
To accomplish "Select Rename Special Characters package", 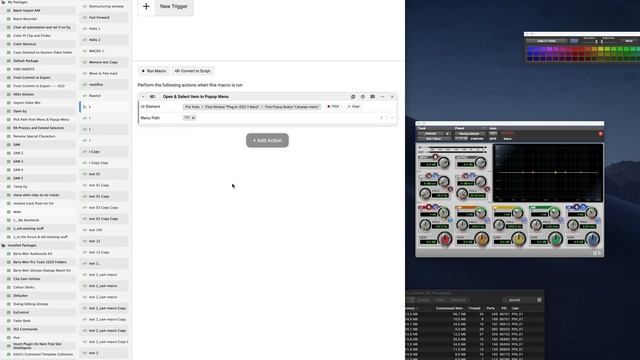I will tap(38, 136).
